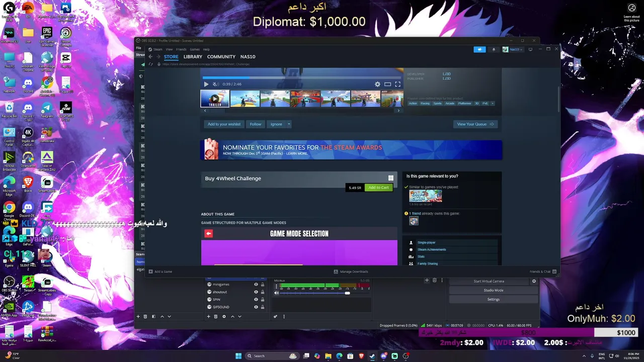The width and height of the screenshot is (644, 362).
Task: Toggle visibility of GIFSOUND source in OBS
Action: [x=256, y=307]
